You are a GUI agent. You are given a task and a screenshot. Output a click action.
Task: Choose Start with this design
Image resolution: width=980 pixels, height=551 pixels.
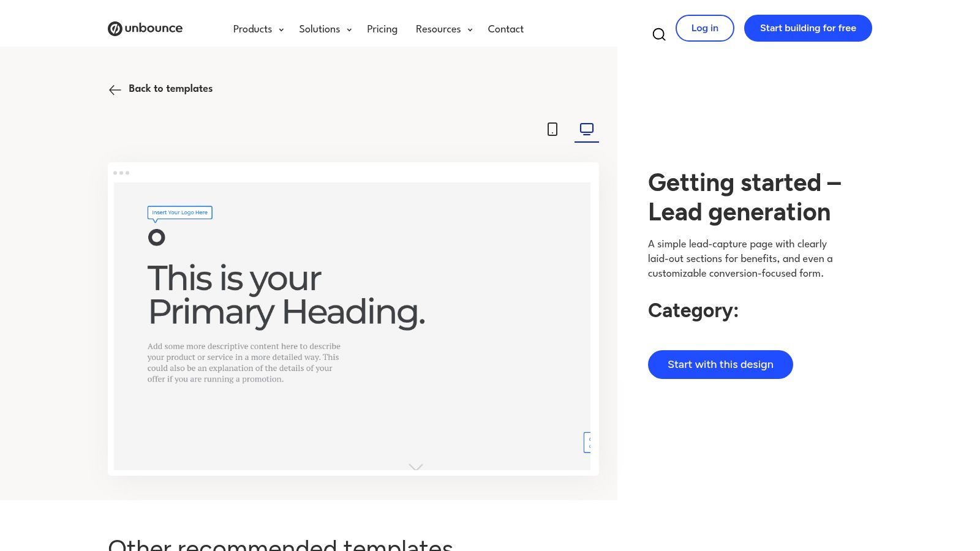click(720, 364)
